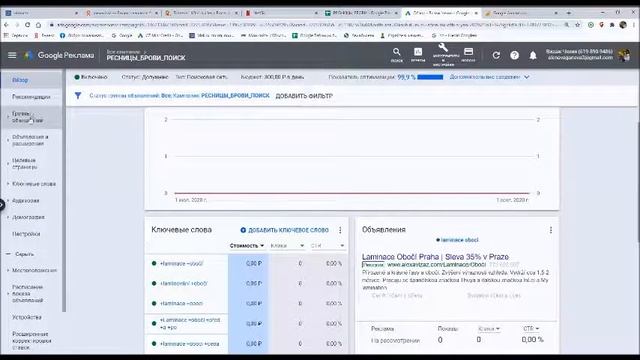Click the plus icon beside Добавить ключевое слово

243,230
